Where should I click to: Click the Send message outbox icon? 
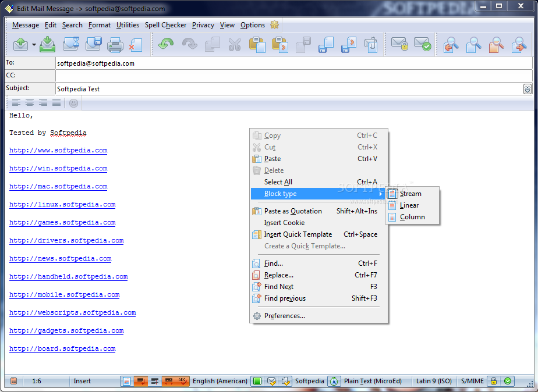point(20,45)
